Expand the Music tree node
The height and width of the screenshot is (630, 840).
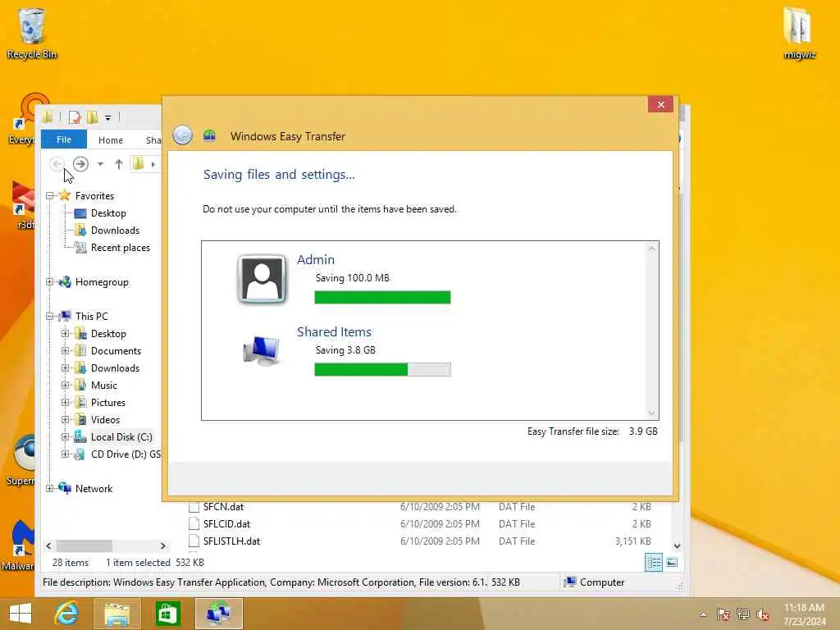pos(66,386)
